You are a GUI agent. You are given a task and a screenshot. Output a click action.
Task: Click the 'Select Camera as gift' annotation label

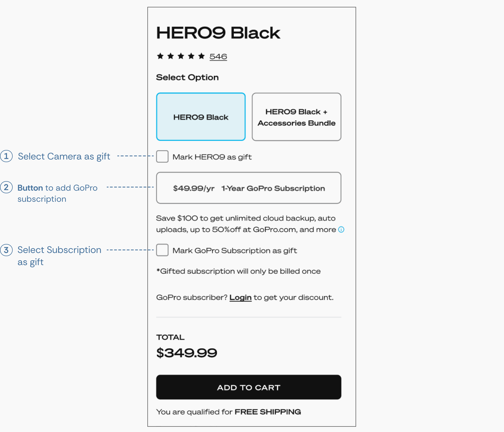(64, 157)
